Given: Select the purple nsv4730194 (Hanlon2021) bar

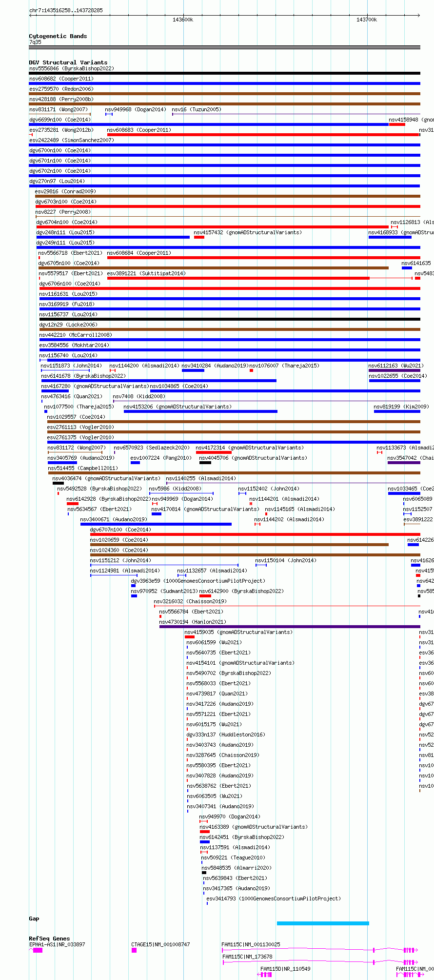Looking at the screenshot, I should pyautogui.click(x=290, y=627).
